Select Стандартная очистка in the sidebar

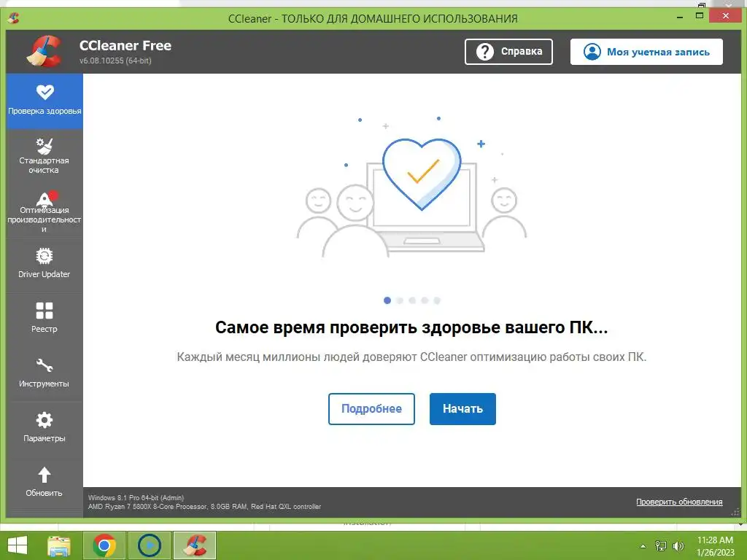click(x=44, y=156)
